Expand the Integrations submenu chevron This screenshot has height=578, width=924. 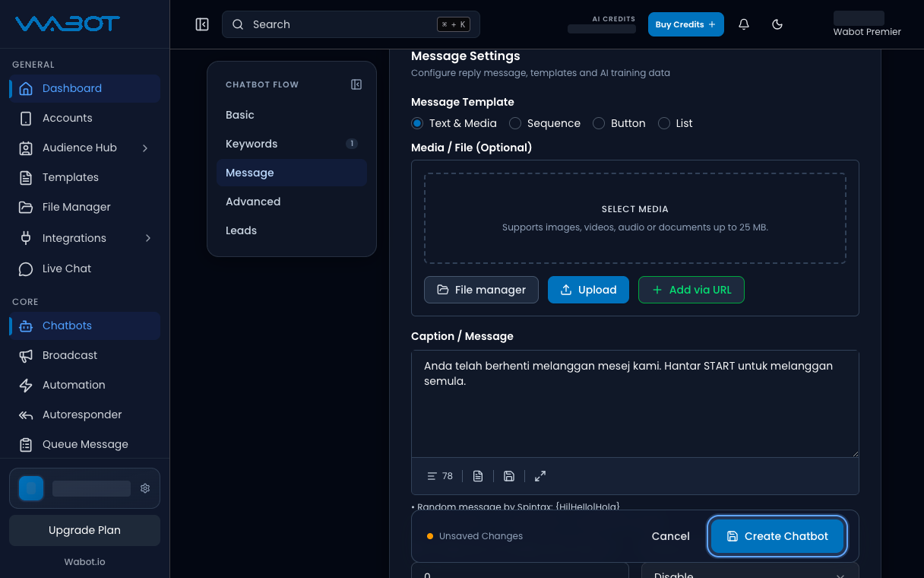(x=147, y=238)
